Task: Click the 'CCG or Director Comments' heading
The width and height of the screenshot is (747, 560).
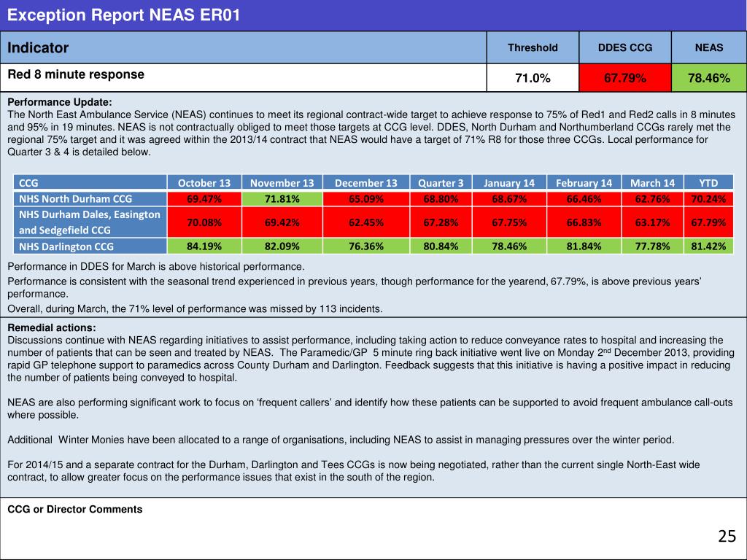Action: (x=75, y=509)
